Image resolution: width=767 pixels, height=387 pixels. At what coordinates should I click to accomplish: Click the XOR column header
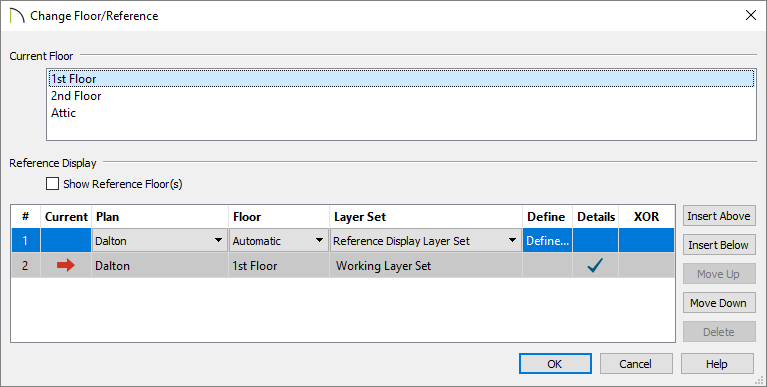tap(647, 217)
